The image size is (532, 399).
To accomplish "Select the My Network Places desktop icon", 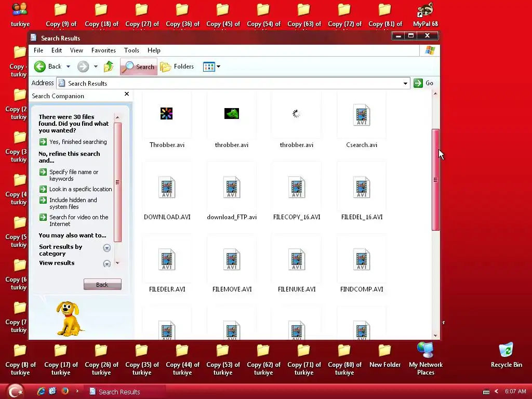I will point(425,359).
